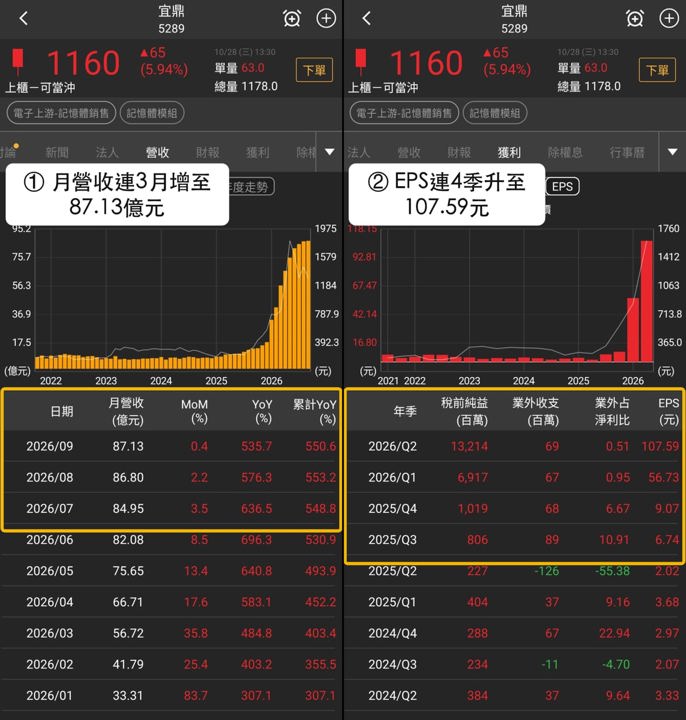Viewport: 686px width, 720px height.
Task: Open the 記憶體模組 tag in left panel
Action: coord(152,113)
